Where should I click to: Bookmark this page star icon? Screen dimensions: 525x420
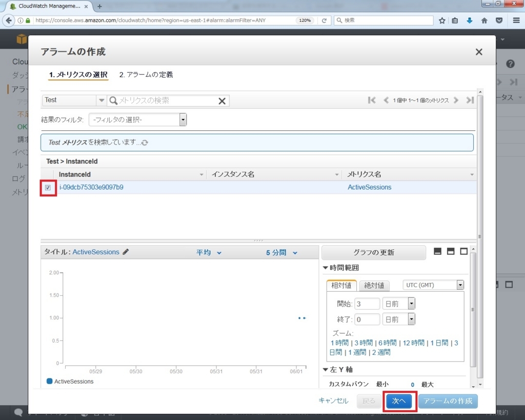442,21
